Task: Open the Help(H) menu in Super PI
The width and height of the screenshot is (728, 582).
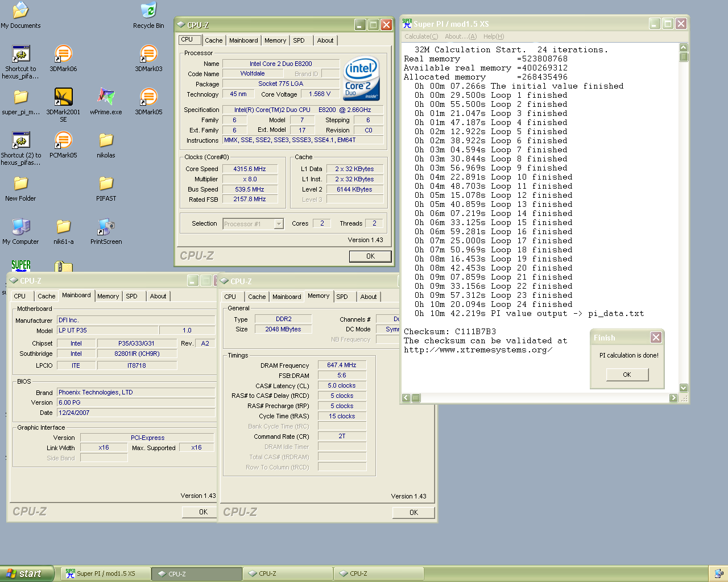Action: tap(494, 36)
